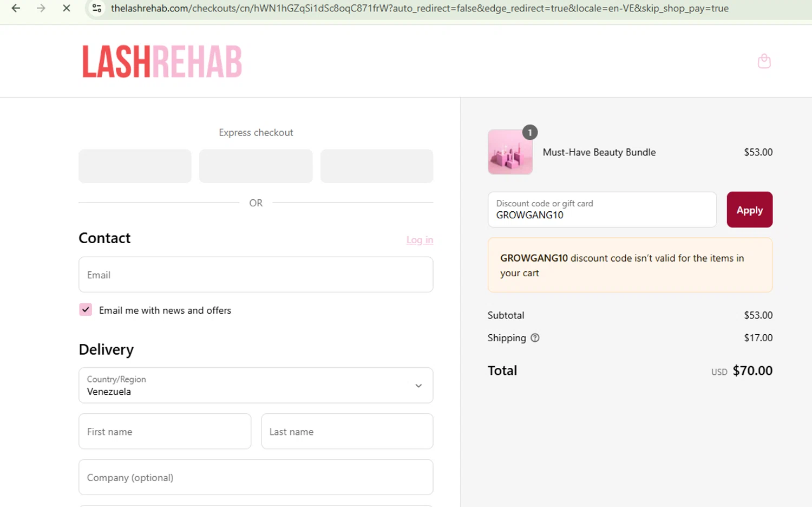Click the invalid discount code warning message

[630, 265]
